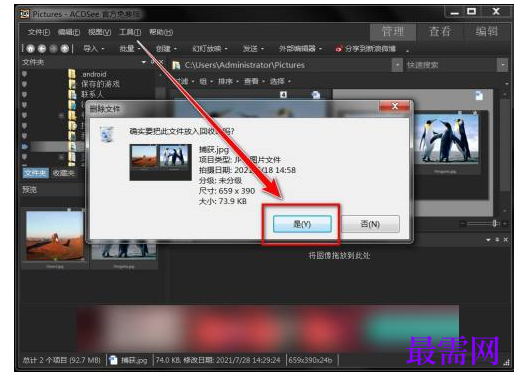Viewport: 518px width, 382px height.
Task: Close the 文件夹 pane
Action: [161, 62]
